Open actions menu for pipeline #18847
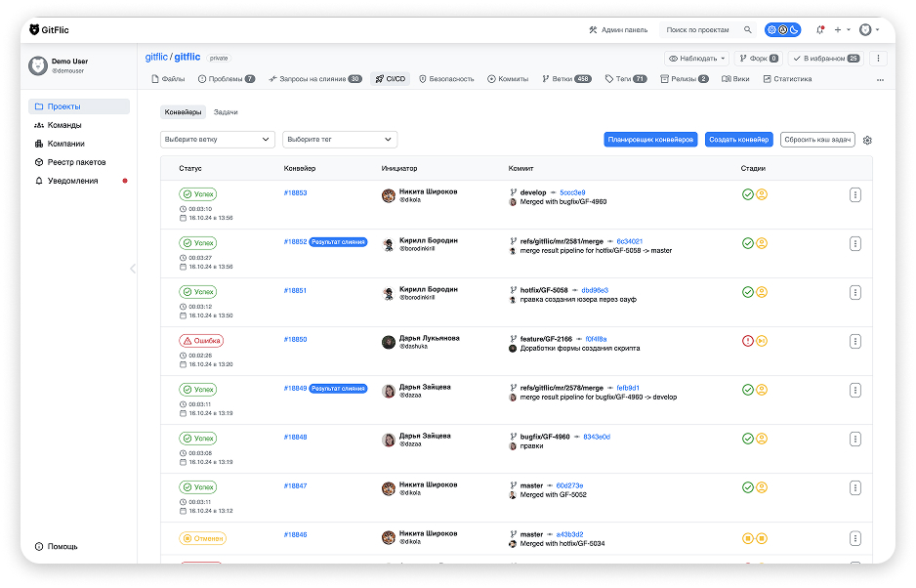916x588 pixels. pyautogui.click(x=855, y=488)
